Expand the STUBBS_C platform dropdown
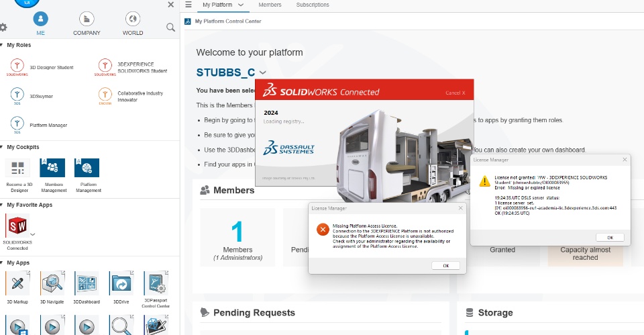644x335 pixels. (263, 73)
